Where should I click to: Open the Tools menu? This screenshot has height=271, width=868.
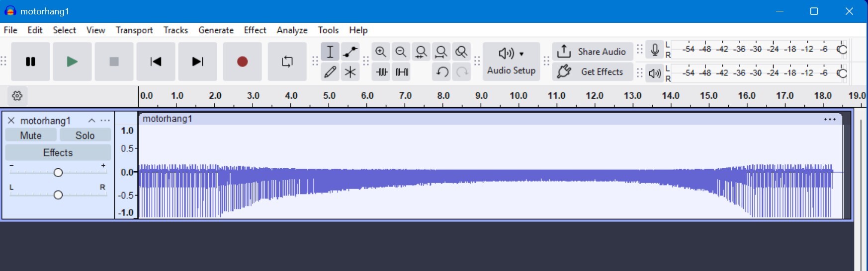pyautogui.click(x=328, y=30)
